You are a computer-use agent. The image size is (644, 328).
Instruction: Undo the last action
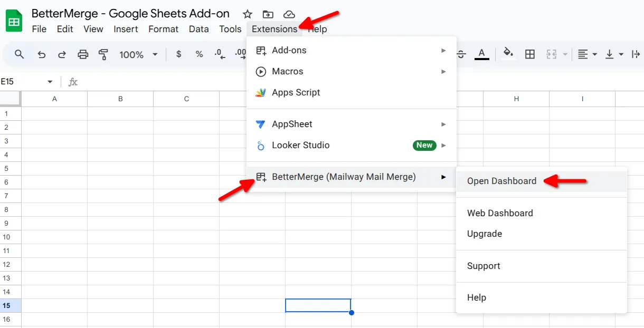[42, 54]
